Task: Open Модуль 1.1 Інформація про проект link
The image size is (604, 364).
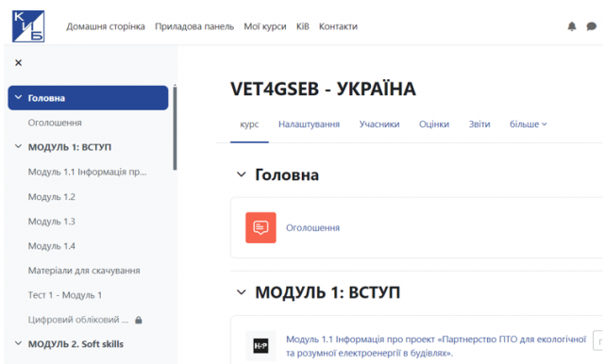Action: pyautogui.click(x=436, y=346)
